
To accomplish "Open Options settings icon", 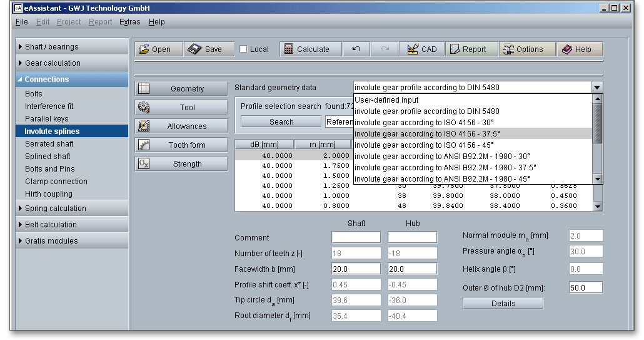I will (x=508, y=49).
